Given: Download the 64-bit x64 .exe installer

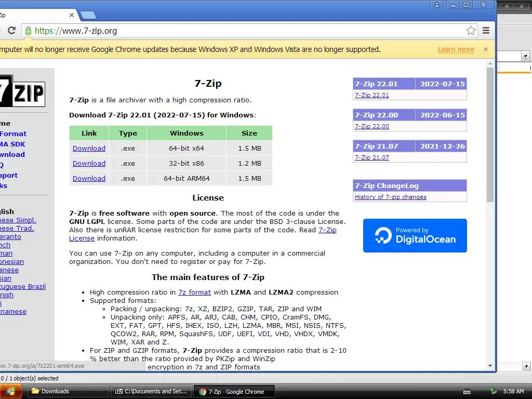Looking at the screenshot, I should point(89,148).
